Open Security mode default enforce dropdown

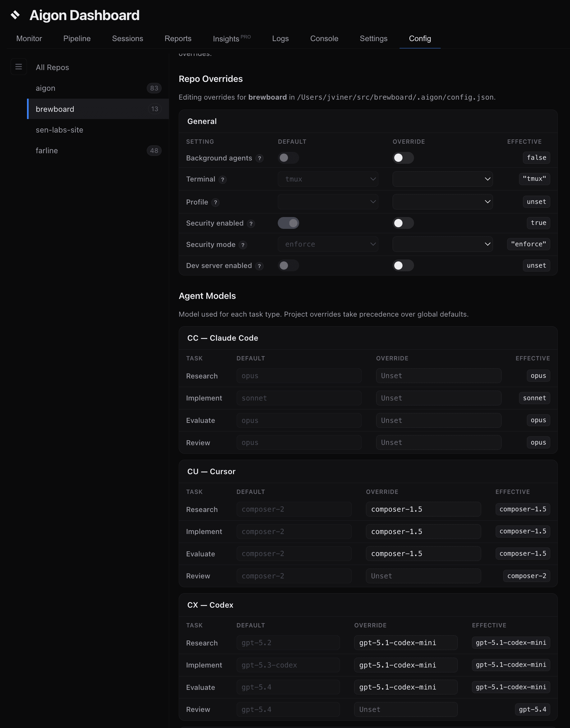point(328,244)
